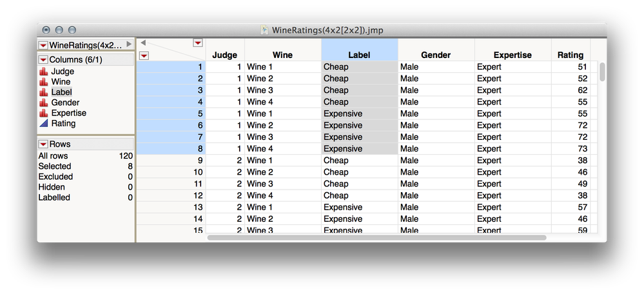Click the window title WineRatings(4x2[2x2]).jmp

tap(327, 30)
